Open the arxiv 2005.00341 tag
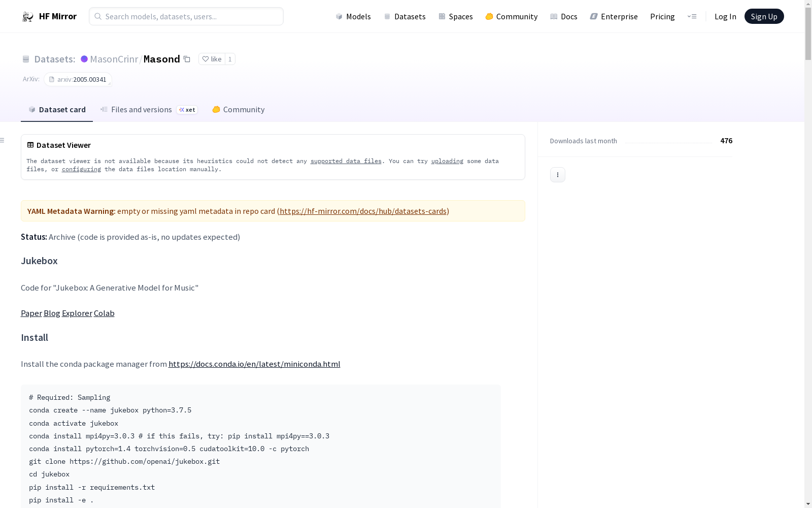Image resolution: width=812 pixels, height=508 pixels. (78, 79)
